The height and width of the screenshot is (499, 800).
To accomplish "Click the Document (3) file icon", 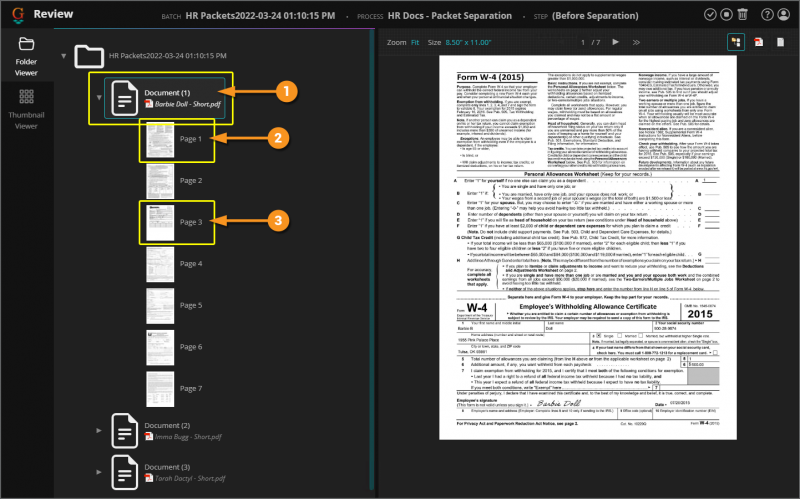I will pos(124,472).
